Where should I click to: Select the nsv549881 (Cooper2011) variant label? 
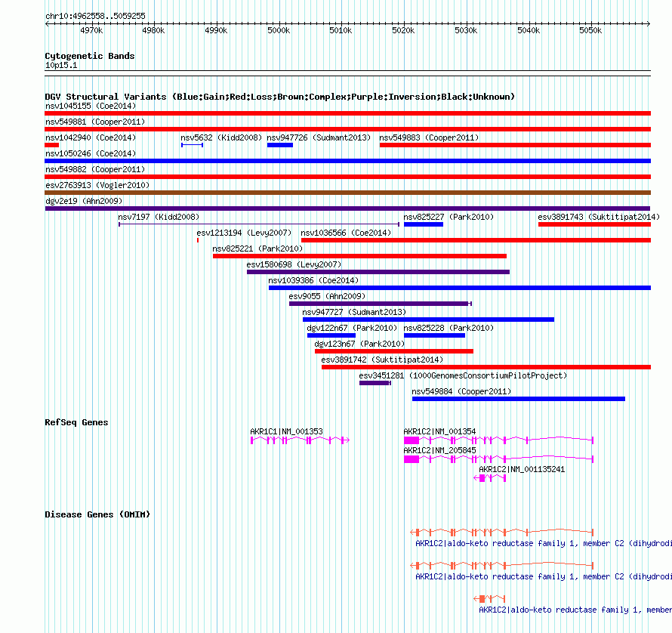95,122
